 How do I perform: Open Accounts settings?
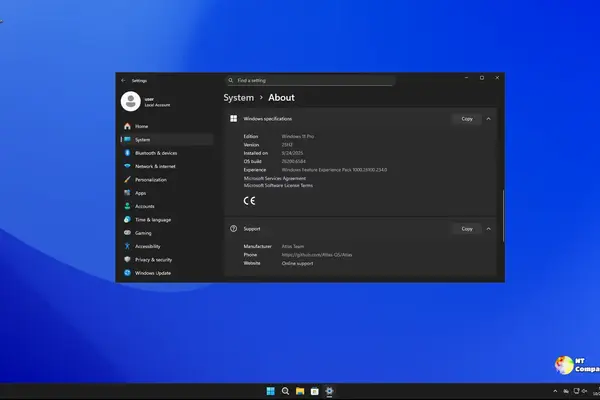click(x=144, y=206)
